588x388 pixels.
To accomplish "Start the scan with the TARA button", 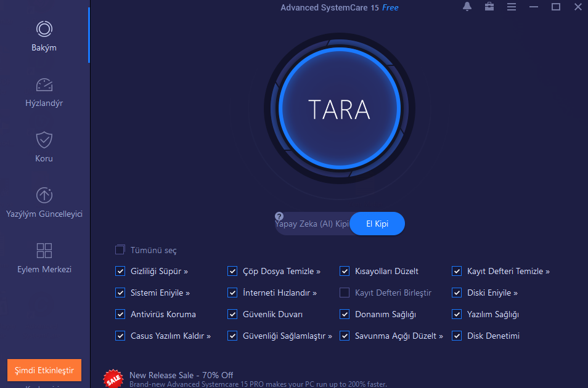I will point(340,109).
